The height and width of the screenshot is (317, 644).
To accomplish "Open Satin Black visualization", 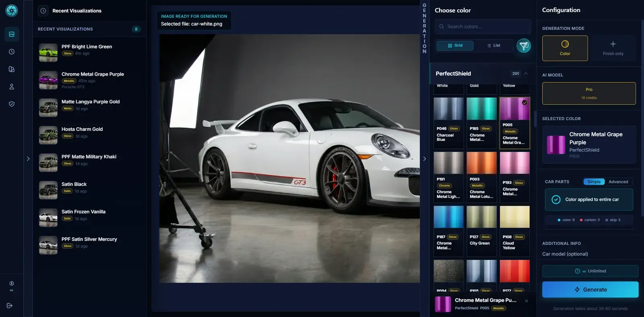I will pos(89,190).
